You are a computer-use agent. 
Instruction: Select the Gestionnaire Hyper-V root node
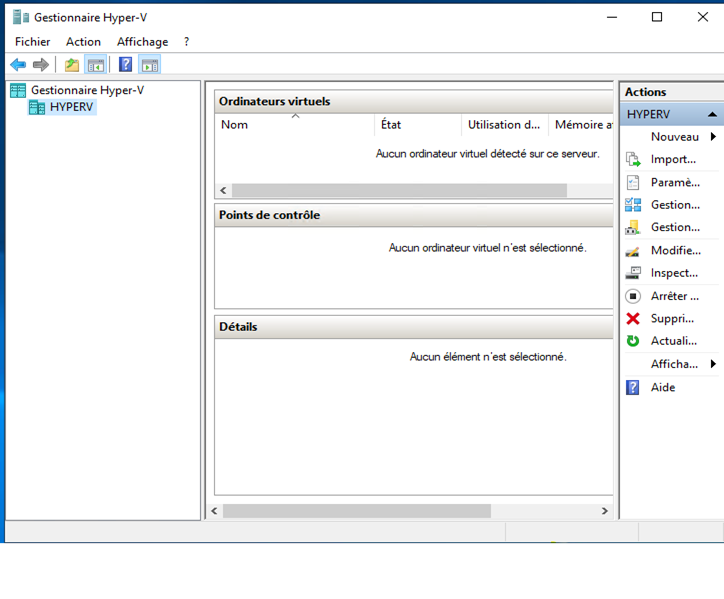point(86,90)
